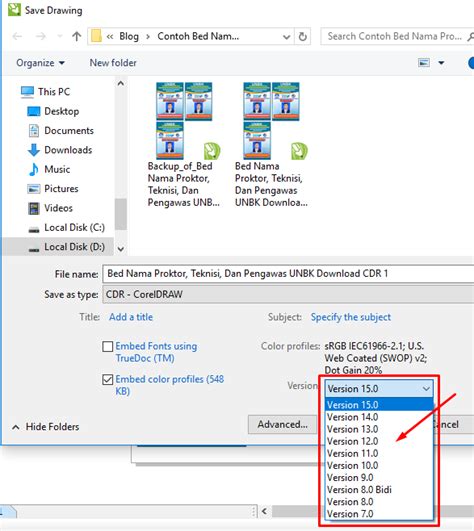Open Documents in sidebar
Viewport: 474px width, 531px height.
(x=69, y=131)
